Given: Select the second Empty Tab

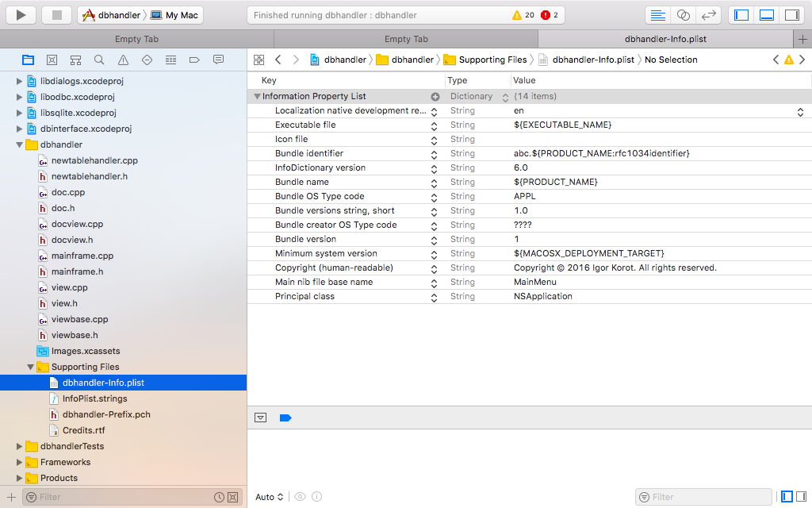Looking at the screenshot, I should tap(406, 39).
